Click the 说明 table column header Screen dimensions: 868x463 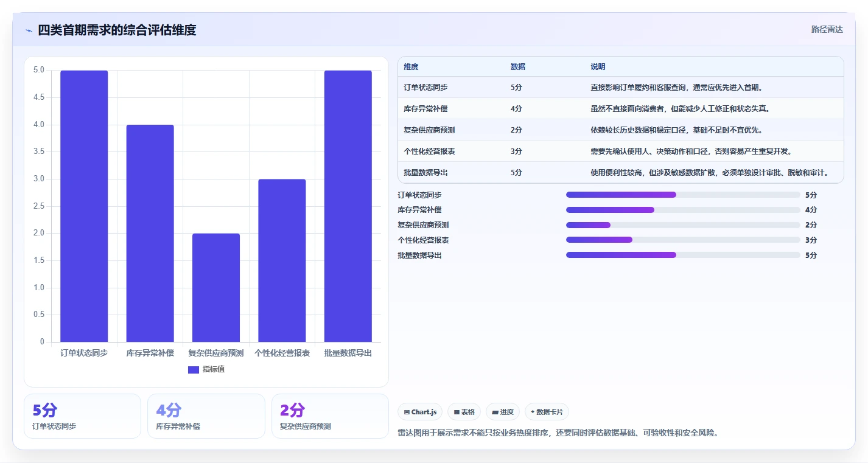(598, 67)
